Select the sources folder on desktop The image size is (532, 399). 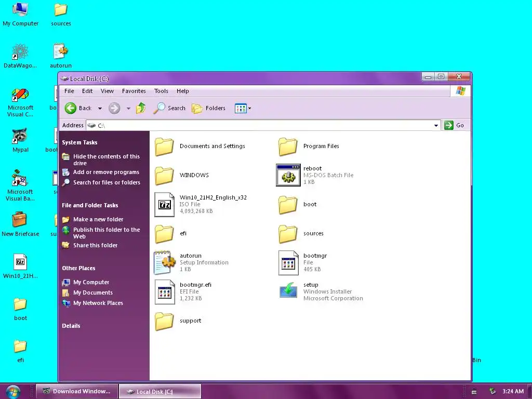click(x=61, y=14)
